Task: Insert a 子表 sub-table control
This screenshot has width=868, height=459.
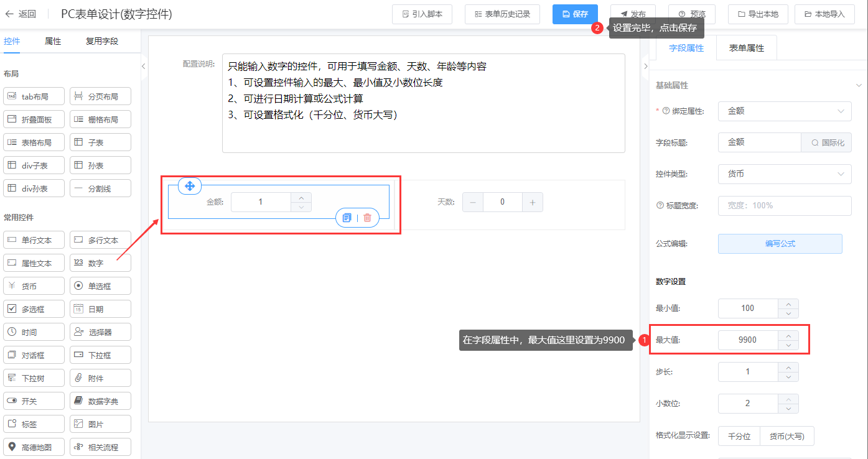Action: [100, 142]
